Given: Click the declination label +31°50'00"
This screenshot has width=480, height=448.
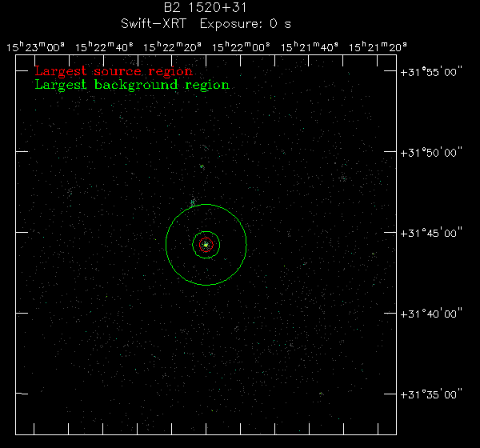Looking at the screenshot, I should pyautogui.click(x=431, y=153).
